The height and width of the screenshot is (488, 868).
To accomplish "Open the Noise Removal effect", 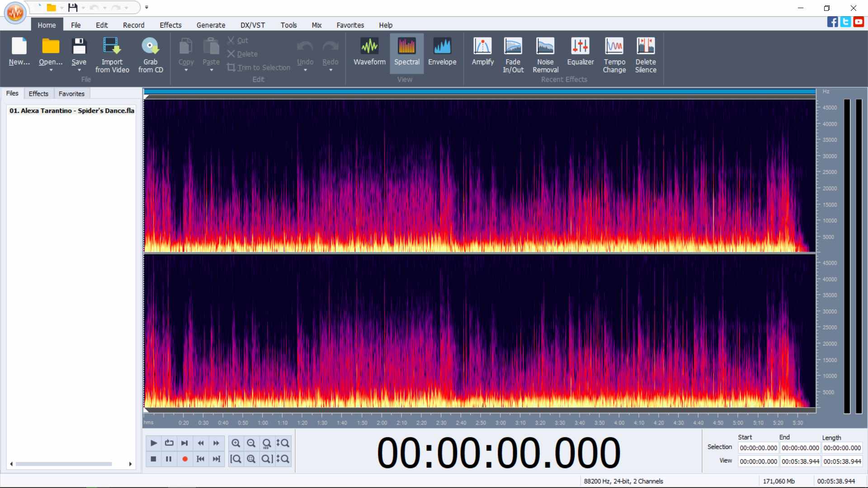I will [545, 55].
